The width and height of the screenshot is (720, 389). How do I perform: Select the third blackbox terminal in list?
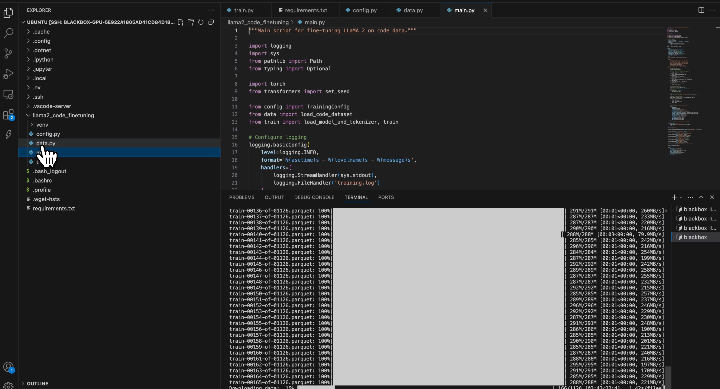[x=695, y=228]
